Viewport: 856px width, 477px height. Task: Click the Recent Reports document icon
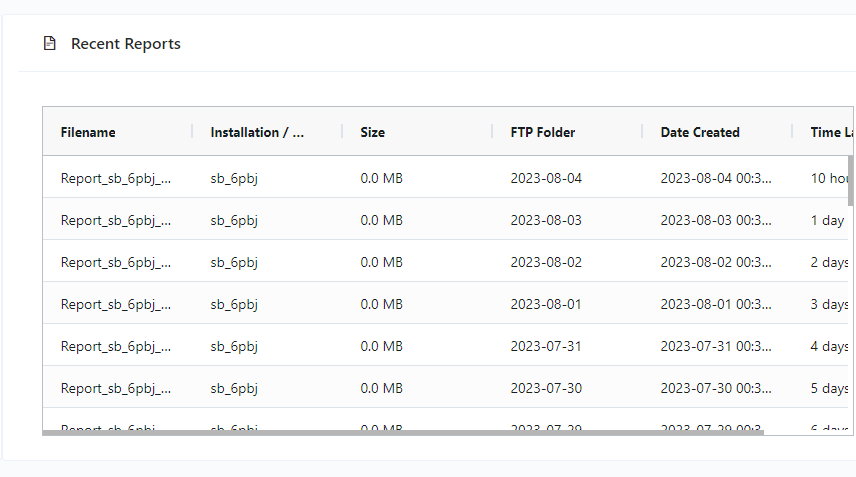[50, 43]
